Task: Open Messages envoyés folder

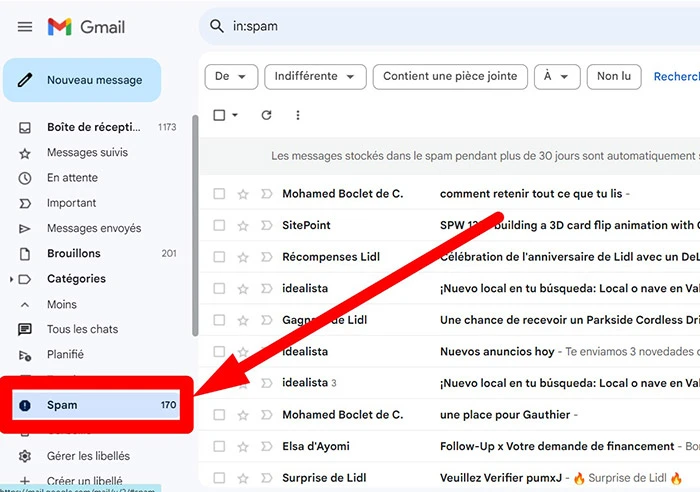Action: click(x=96, y=228)
